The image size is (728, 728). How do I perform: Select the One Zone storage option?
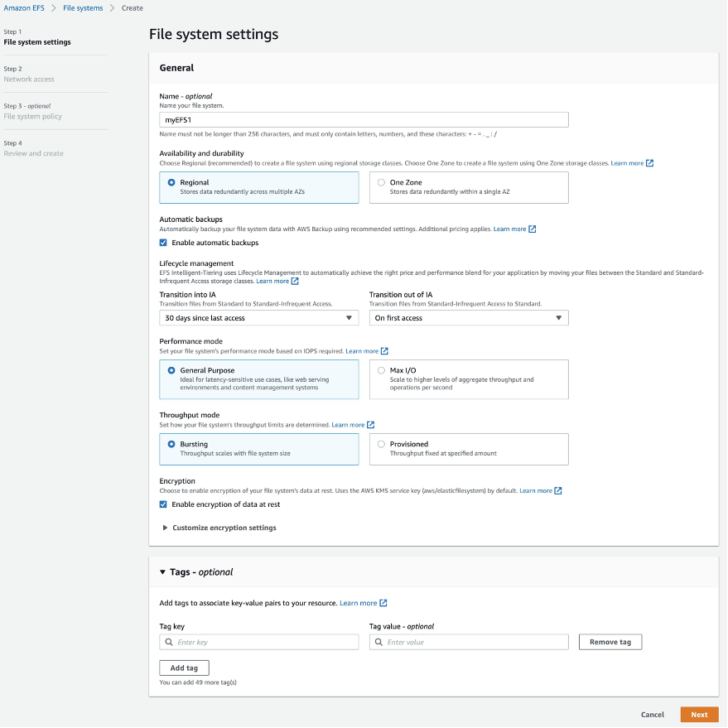(380, 183)
